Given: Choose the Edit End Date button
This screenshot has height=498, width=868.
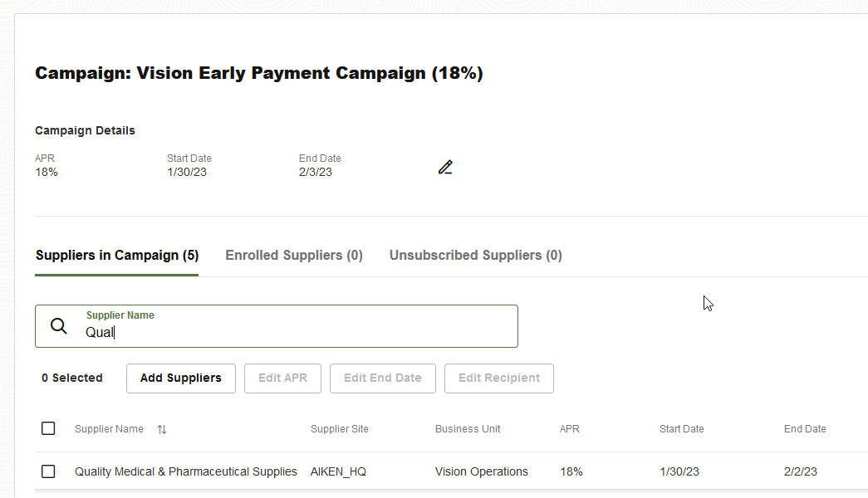Looking at the screenshot, I should [x=383, y=378].
